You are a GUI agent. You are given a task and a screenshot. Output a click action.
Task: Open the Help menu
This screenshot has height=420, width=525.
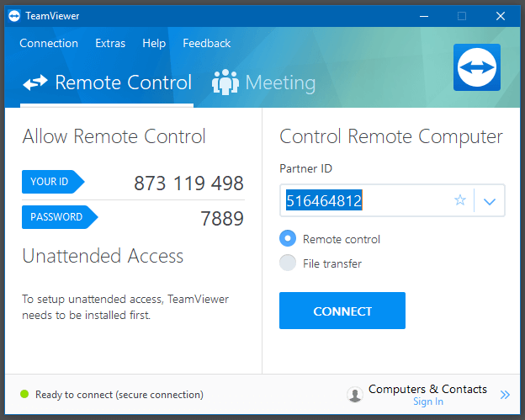[x=154, y=43]
